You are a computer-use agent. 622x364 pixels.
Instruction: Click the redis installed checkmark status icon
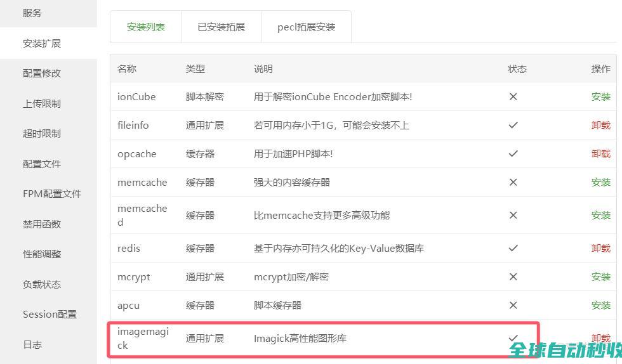pos(513,248)
